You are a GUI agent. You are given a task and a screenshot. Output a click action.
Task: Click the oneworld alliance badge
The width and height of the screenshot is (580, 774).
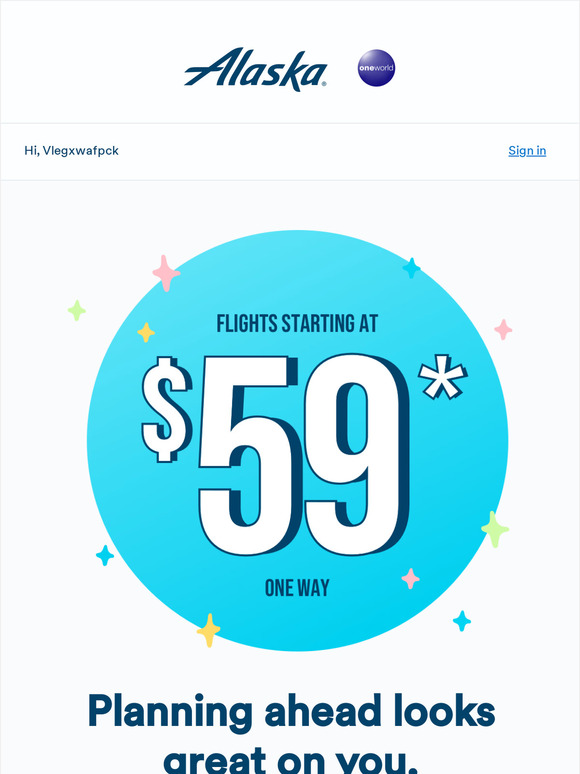(x=377, y=68)
